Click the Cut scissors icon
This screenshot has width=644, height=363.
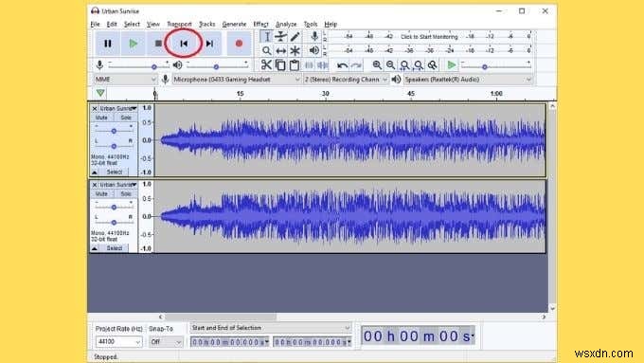(x=266, y=65)
